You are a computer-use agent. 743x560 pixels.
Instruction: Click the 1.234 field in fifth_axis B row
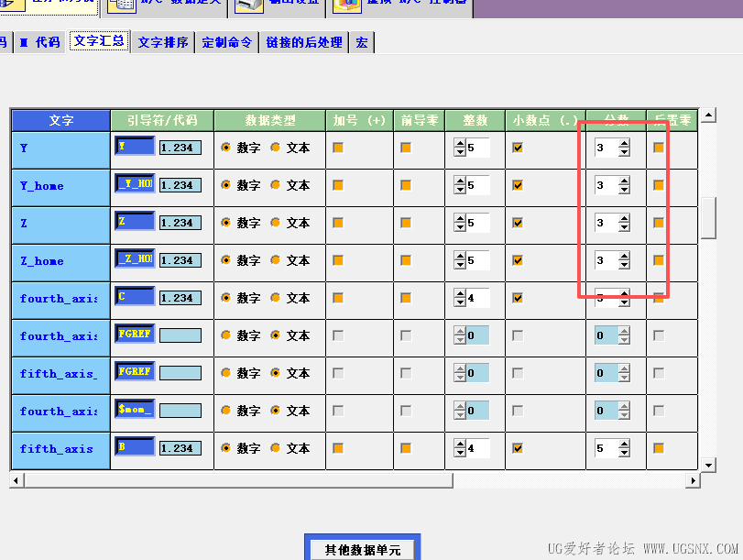180,447
